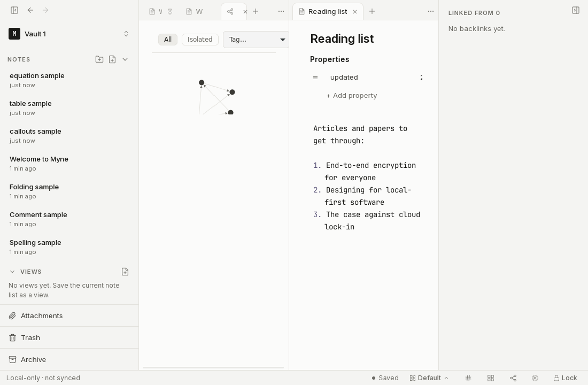Switch to the Reading list tab
588x385 pixels.
coord(327,12)
